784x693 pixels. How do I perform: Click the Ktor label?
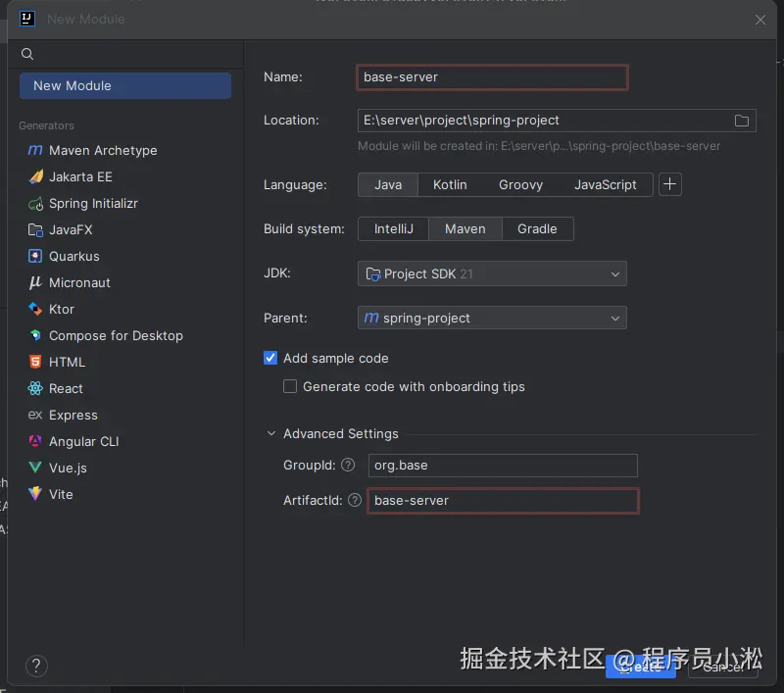[62, 309]
